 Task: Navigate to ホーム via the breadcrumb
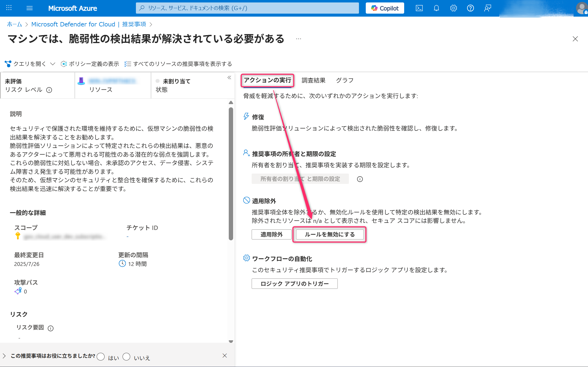click(x=14, y=24)
